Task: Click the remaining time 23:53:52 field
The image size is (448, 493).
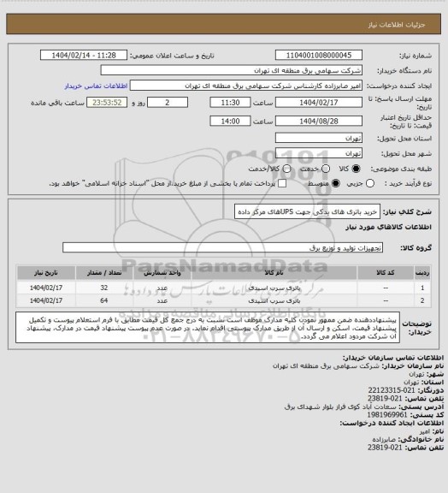Action: click(x=107, y=103)
